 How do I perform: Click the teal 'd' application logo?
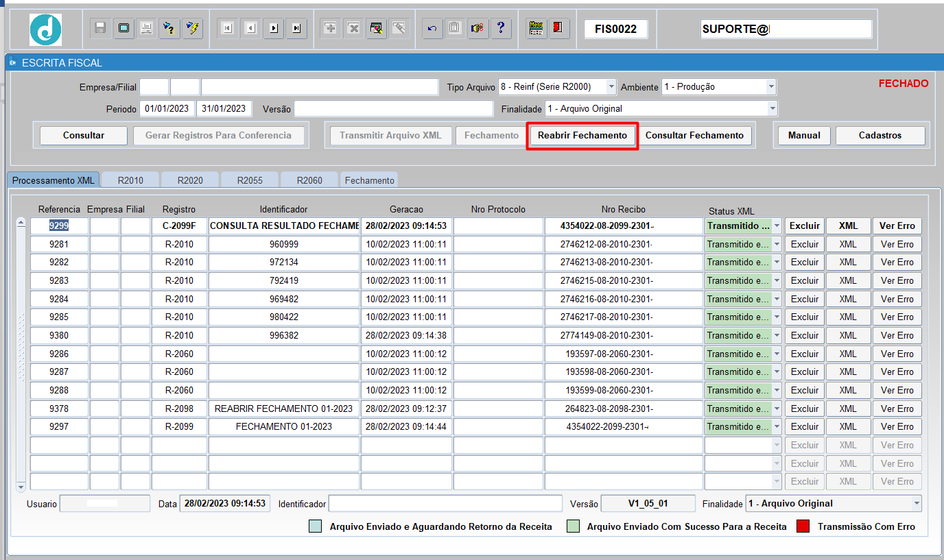tap(45, 29)
